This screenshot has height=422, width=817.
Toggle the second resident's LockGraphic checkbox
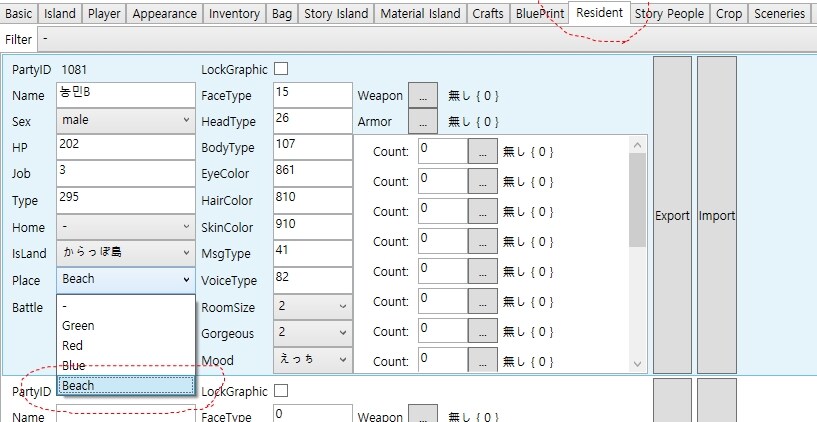click(281, 392)
